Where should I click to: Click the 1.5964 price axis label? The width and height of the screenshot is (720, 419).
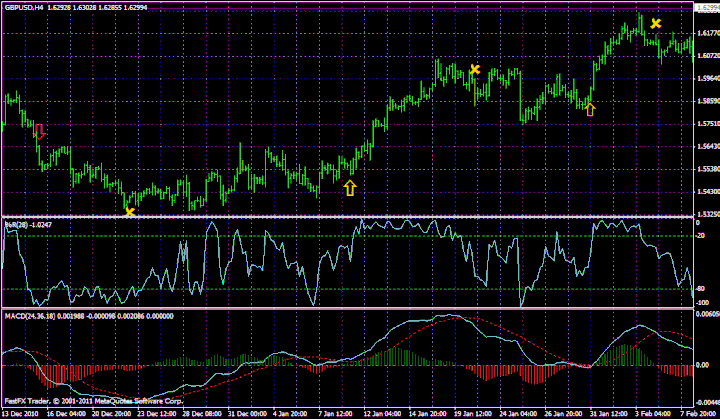(708, 79)
